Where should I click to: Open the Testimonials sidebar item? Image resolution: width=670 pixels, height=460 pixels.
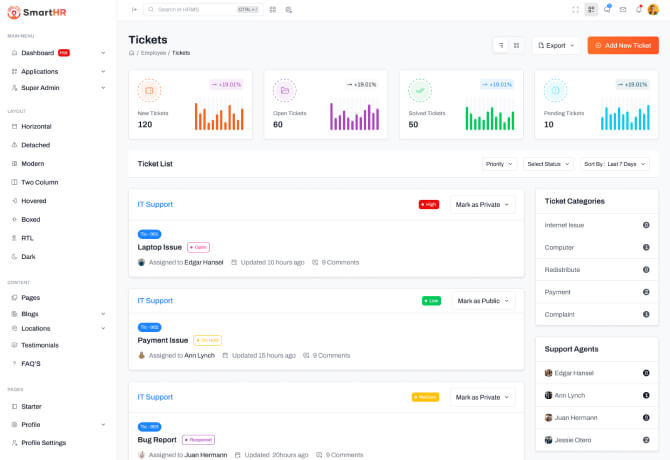click(40, 345)
